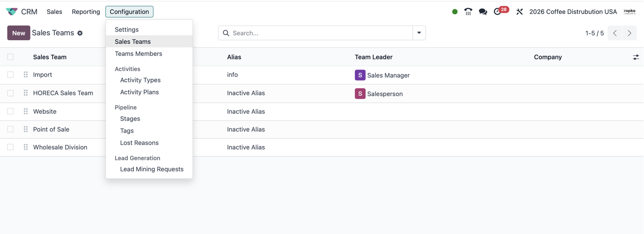The height and width of the screenshot is (234, 644).
Task: Create a New sales team
Action: 19,33
